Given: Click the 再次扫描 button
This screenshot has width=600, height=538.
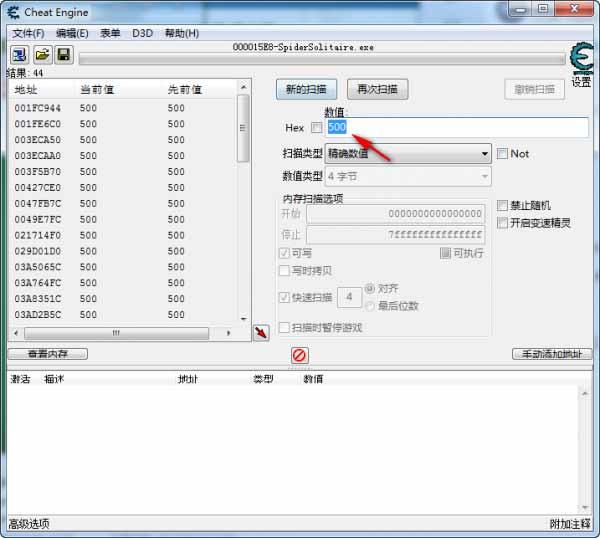Looking at the screenshot, I should 377,89.
